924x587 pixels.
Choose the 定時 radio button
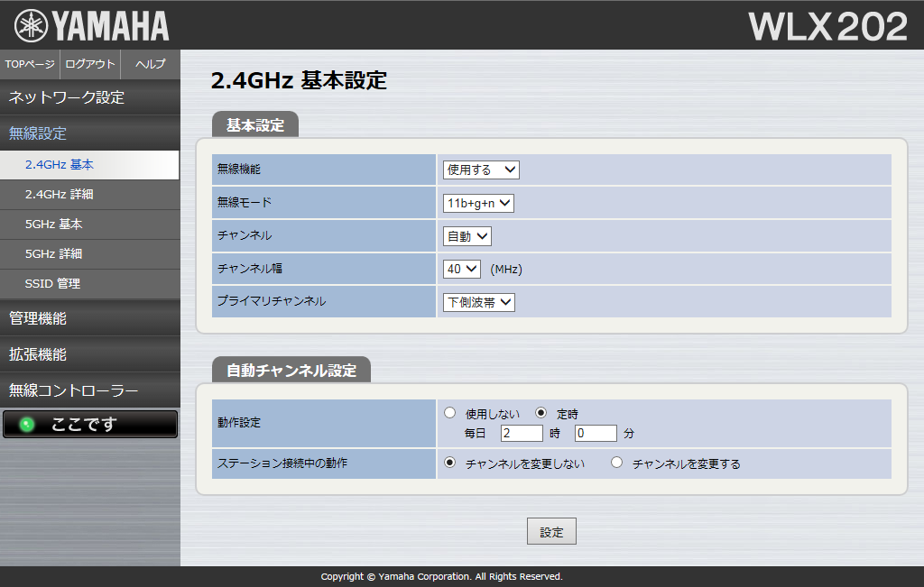541,413
